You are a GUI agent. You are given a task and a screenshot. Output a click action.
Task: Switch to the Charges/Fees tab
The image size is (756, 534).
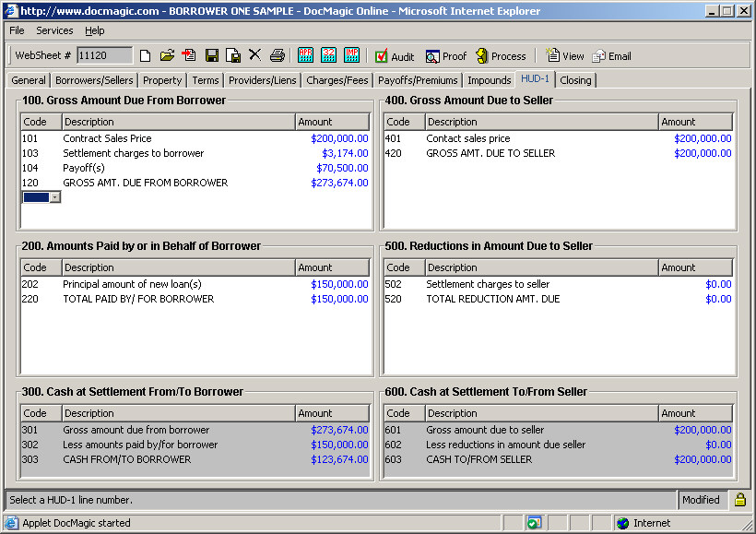tap(337, 80)
